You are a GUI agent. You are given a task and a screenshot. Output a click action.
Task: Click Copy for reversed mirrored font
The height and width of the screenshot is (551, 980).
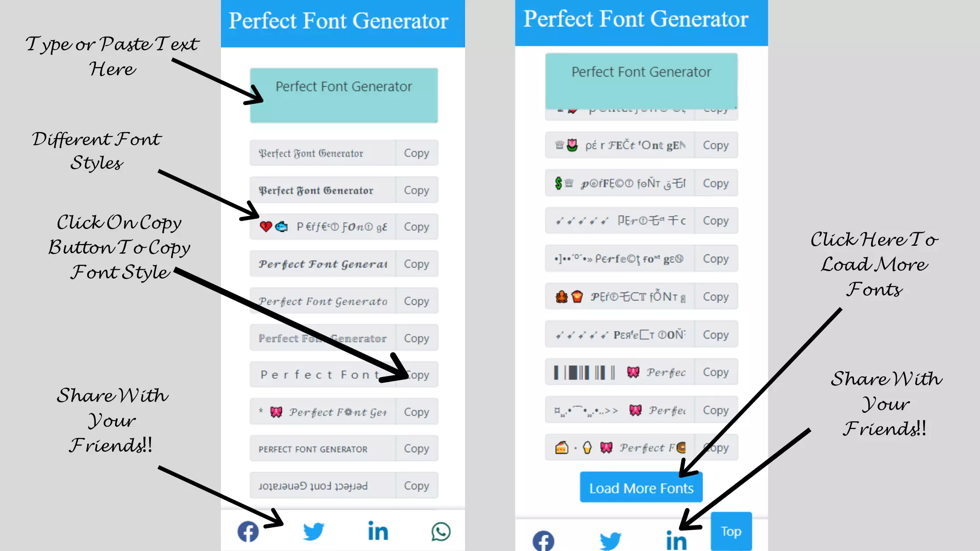[416, 485]
